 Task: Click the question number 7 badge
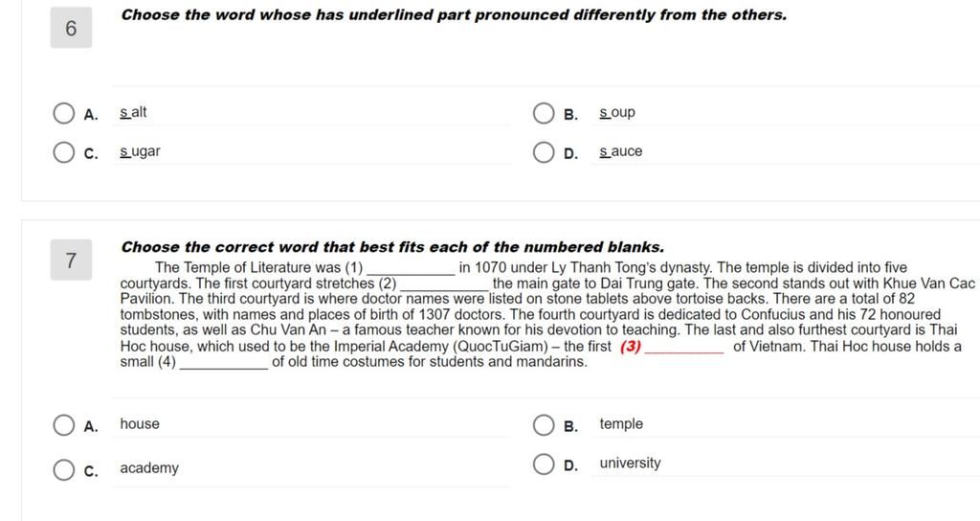pos(71,260)
